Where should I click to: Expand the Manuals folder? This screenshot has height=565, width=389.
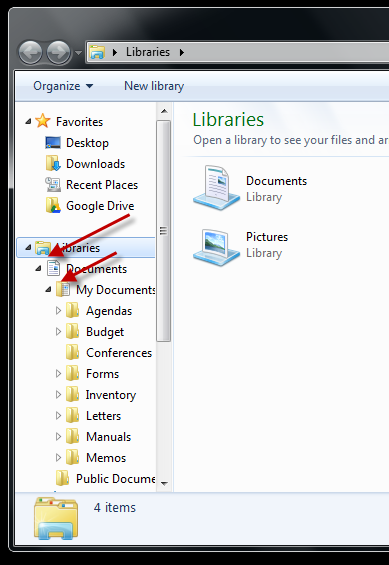pyautogui.click(x=58, y=436)
